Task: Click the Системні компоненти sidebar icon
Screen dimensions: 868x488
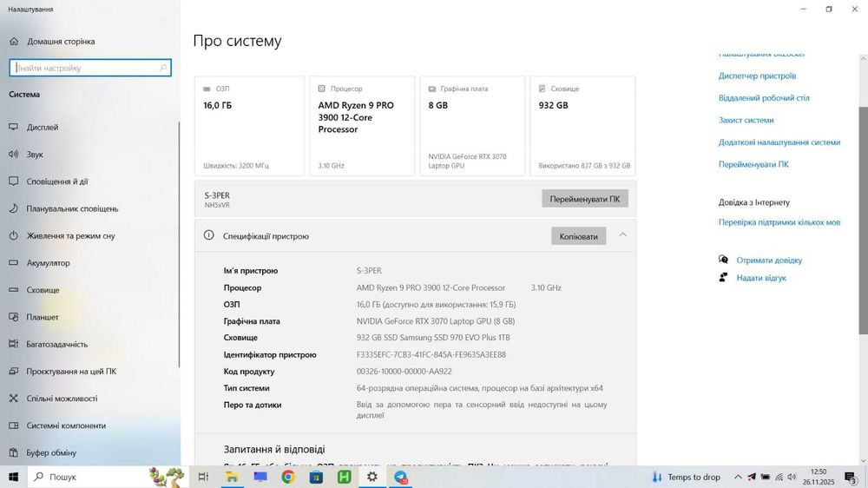Action: coord(14,425)
